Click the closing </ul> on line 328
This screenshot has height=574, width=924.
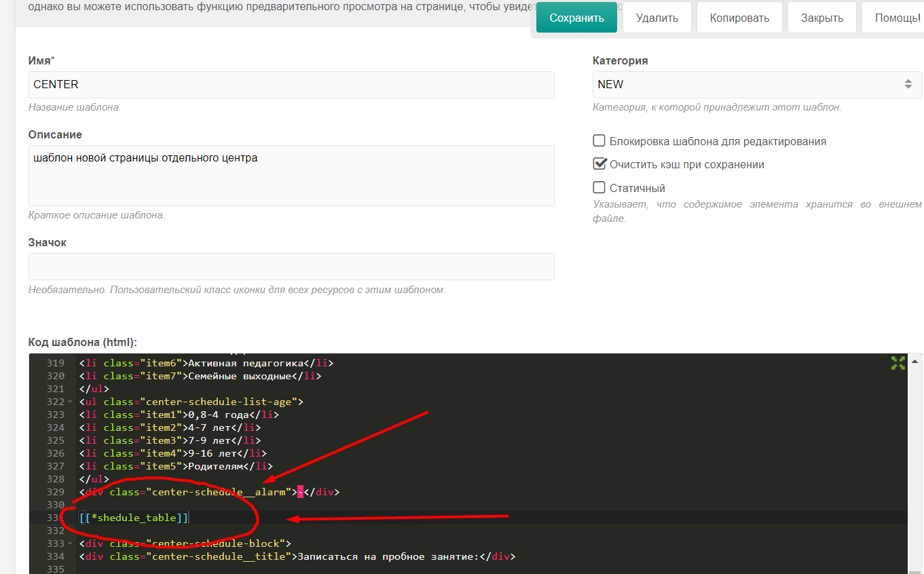(x=94, y=479)
